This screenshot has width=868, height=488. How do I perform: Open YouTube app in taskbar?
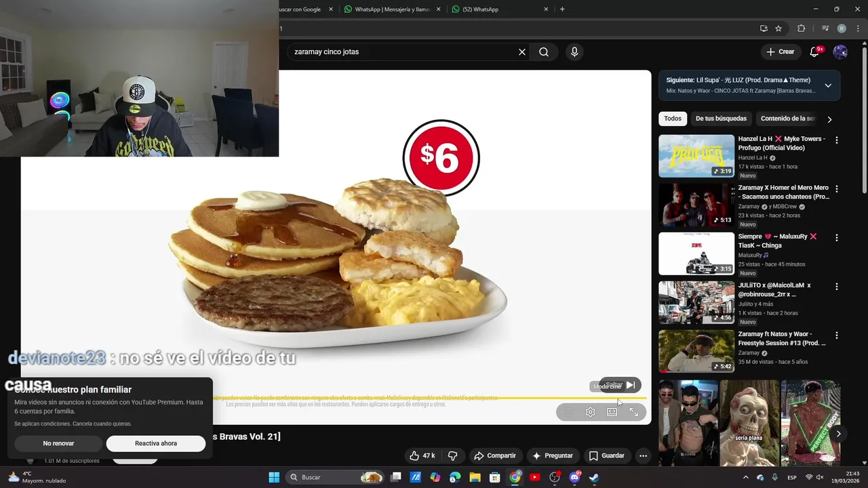click(534, 477)
